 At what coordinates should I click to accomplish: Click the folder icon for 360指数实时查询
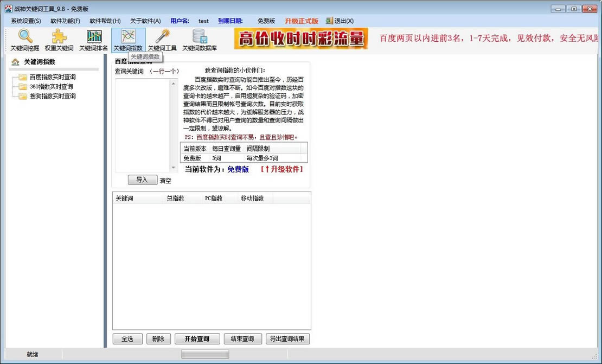click(x=23, y=87)
